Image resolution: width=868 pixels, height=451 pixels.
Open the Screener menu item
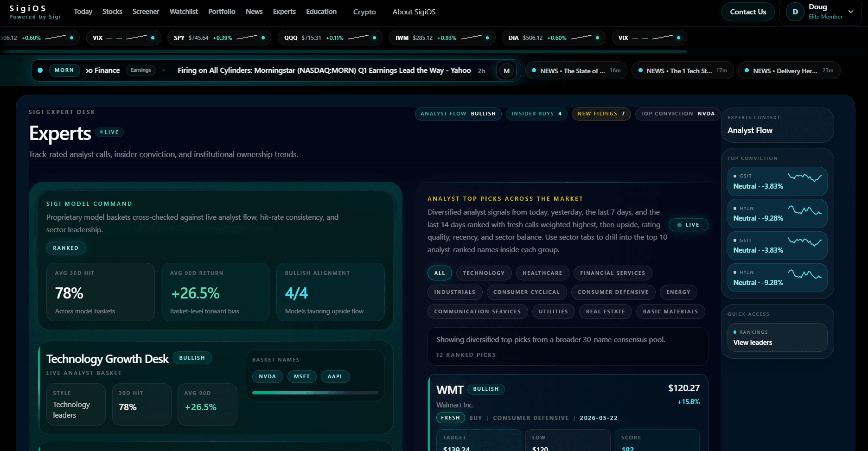[x=146, y=12]
